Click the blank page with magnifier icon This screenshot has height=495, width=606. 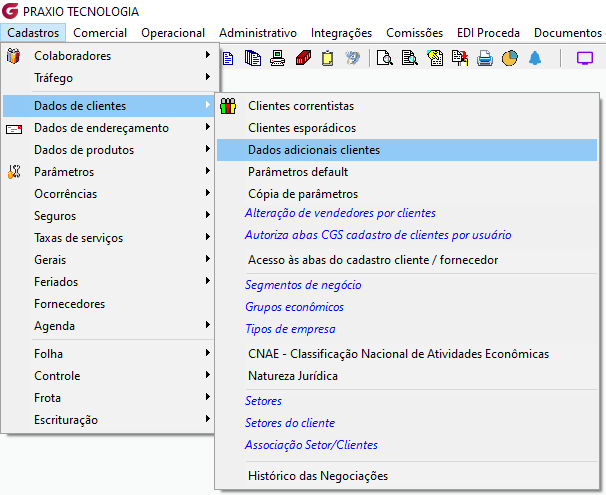point(385,58)
